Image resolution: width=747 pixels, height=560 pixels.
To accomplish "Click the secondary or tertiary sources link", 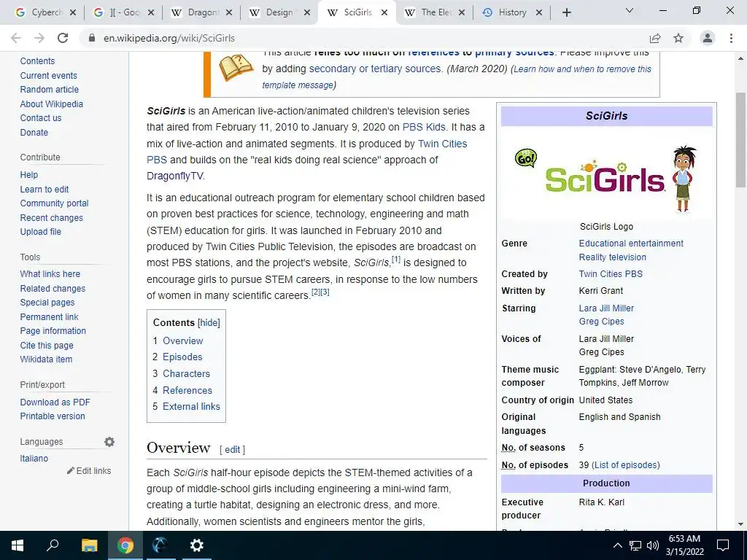I will [x=375, y=69].
